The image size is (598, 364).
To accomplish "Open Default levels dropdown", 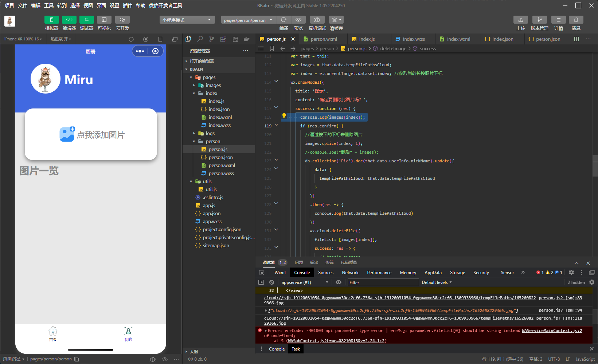I will (437, 282).
